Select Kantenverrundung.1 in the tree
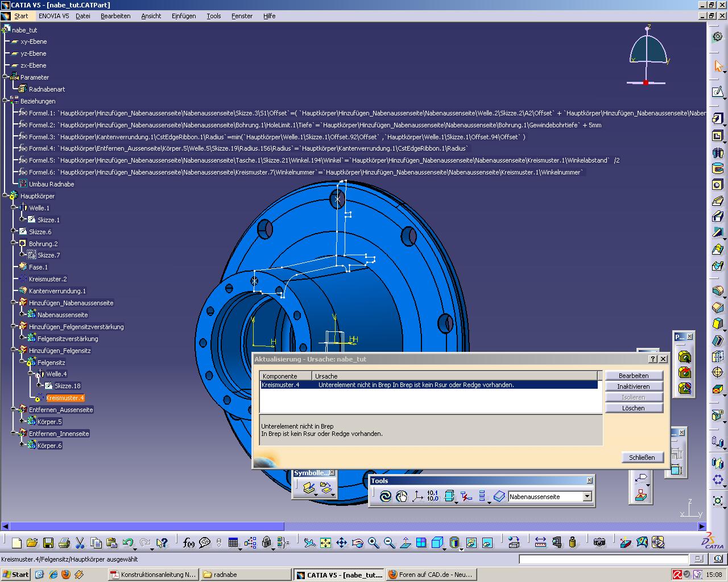The image size is (728, 582). point(57,291)
